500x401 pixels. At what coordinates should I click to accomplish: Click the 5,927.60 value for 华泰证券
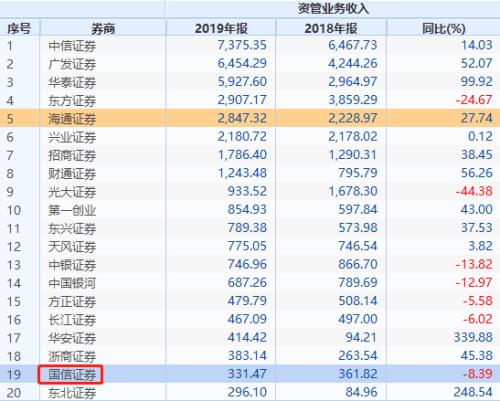[242, 82]
